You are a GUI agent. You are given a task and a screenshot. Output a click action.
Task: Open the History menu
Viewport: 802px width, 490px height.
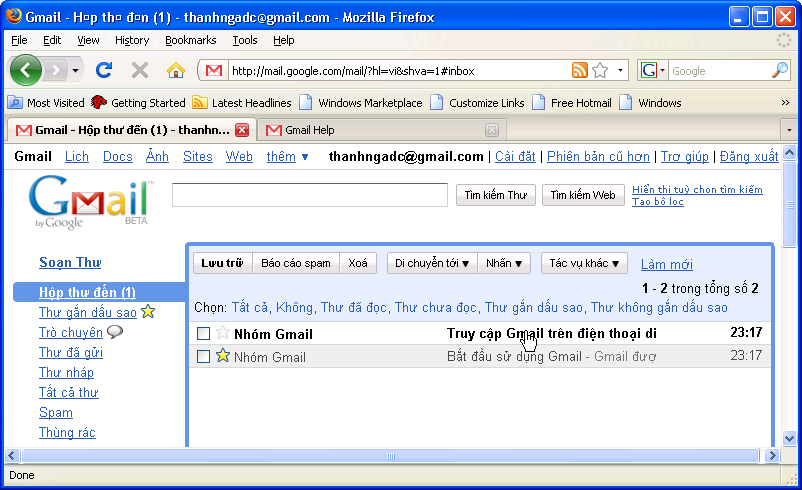click(x=132, y=40)
